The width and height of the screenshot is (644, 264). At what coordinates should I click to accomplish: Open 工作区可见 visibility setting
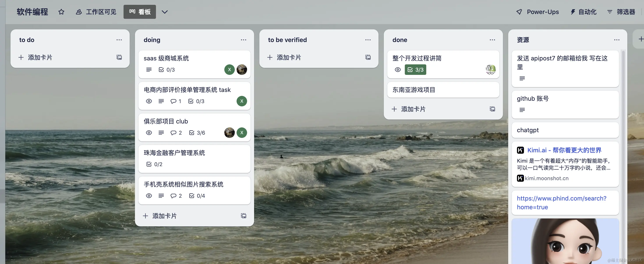(x=96, y=12)
